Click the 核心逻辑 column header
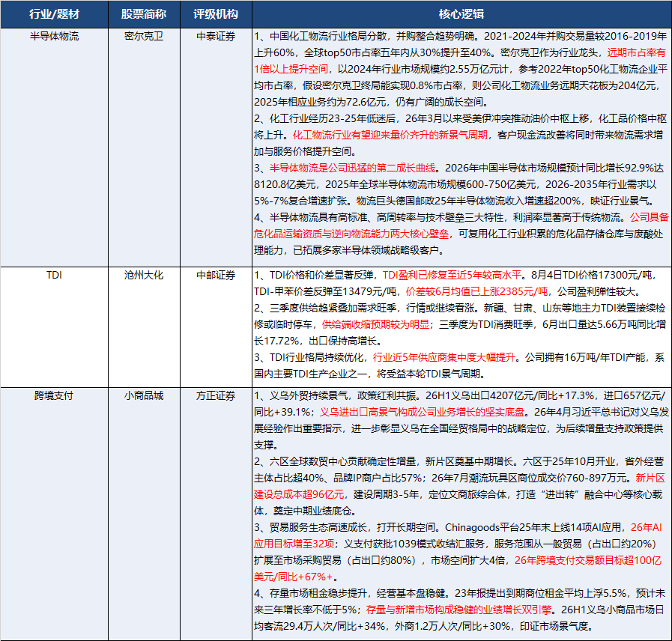This screenshot has width=672, height=641. click(x=461, y=14)
